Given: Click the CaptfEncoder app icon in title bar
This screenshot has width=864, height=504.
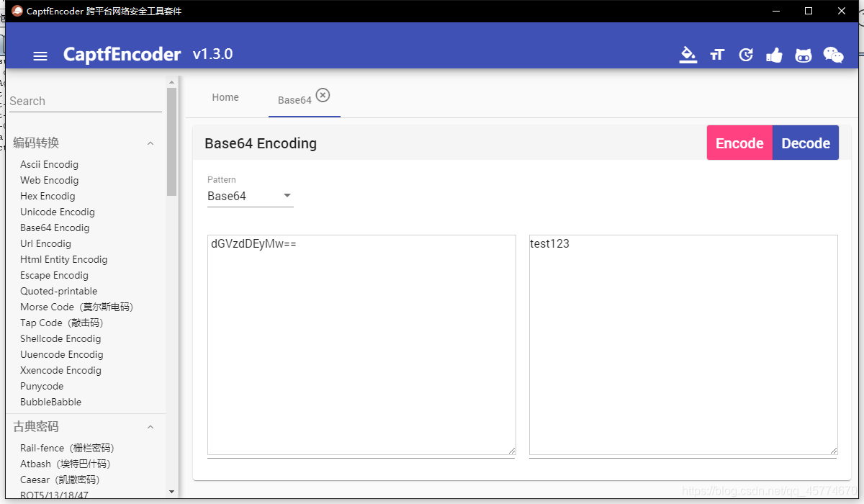Looking at the screenshot, I should (17, 11).
